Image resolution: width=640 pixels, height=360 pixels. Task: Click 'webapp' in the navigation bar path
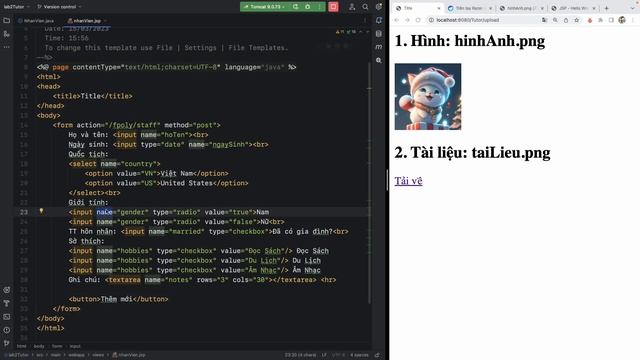click(76, 355)
